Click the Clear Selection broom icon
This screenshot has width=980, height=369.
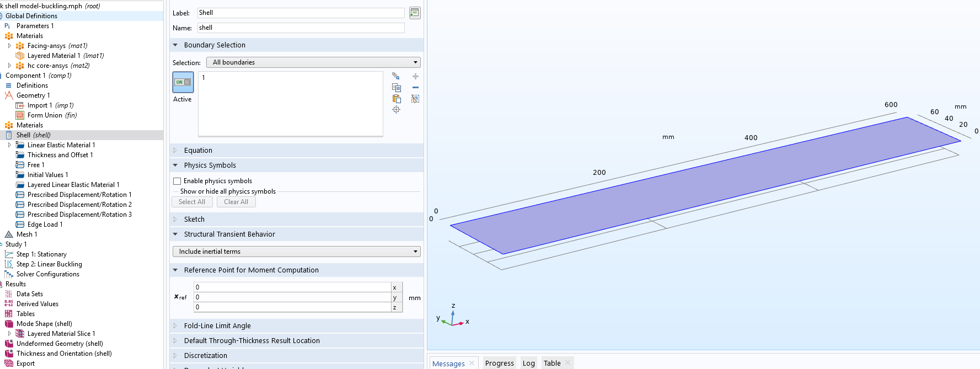point(415,99)
